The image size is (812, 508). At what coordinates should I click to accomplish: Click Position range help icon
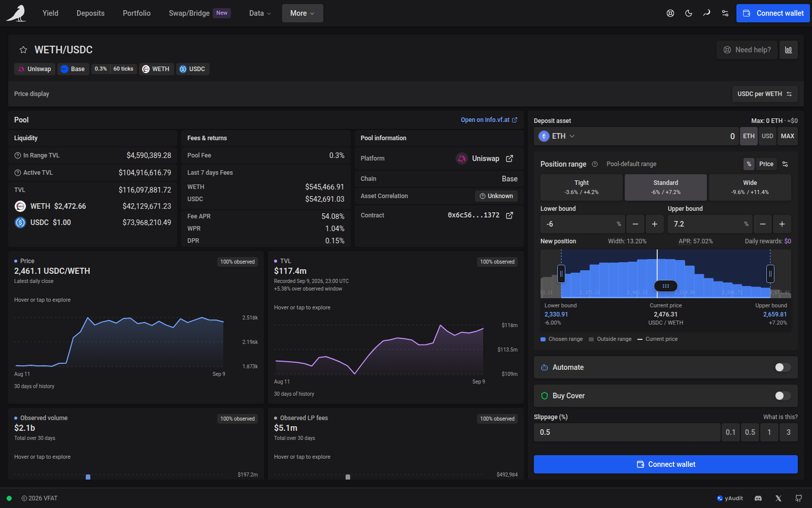[x=595, y=164]
